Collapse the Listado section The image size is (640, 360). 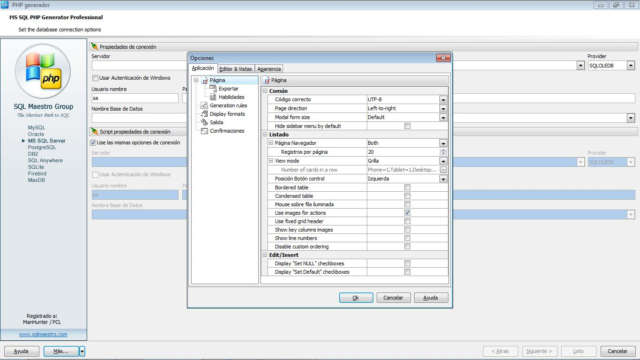pyautogui.click(x=265, y=134)
